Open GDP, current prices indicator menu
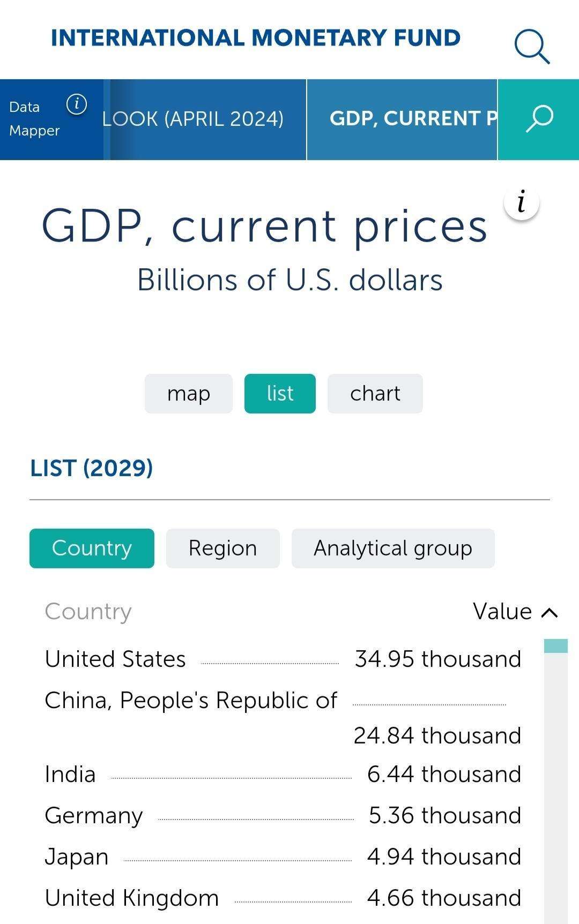 (402, 119)
